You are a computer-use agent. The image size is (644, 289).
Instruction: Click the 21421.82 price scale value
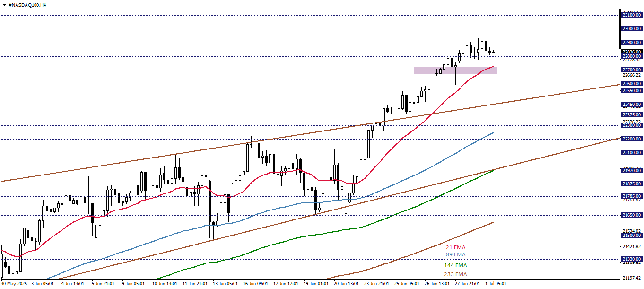632,247
